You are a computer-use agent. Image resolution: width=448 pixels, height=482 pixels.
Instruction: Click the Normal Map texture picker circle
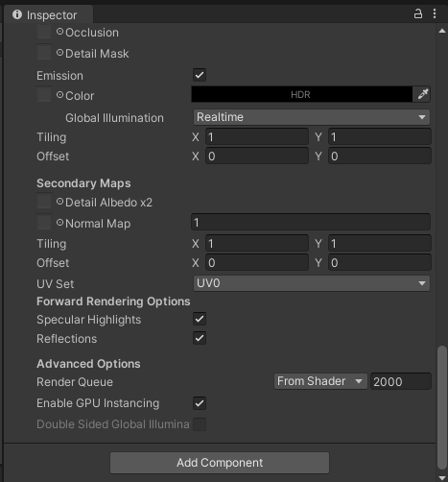click(x=59, y=223)
